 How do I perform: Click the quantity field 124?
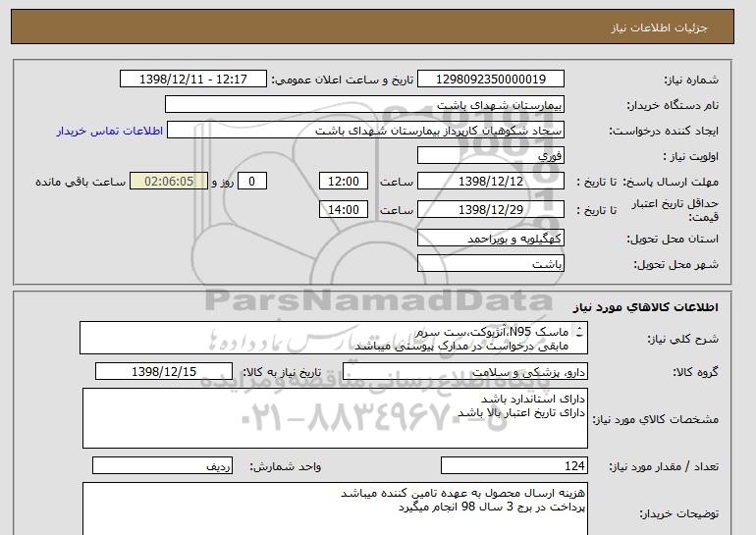click(514, 465)
